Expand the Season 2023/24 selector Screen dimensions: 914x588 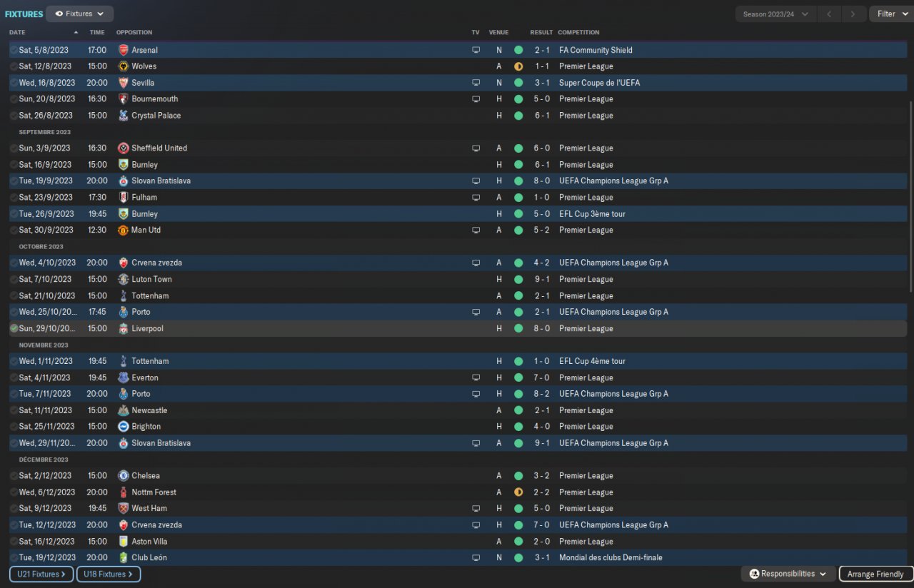[775, 14]
